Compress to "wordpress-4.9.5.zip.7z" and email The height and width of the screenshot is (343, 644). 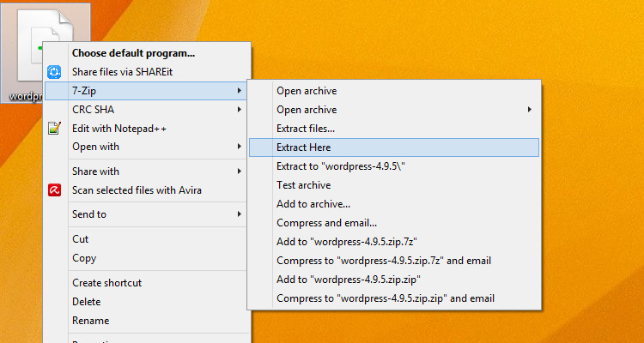tap(394, 261)
